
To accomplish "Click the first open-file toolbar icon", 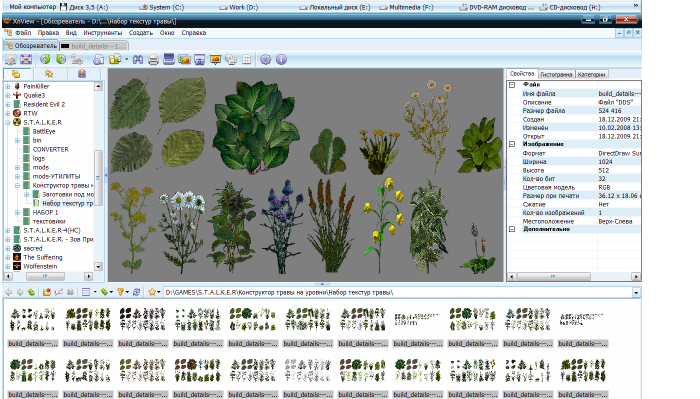I will (x=11, y=59).
